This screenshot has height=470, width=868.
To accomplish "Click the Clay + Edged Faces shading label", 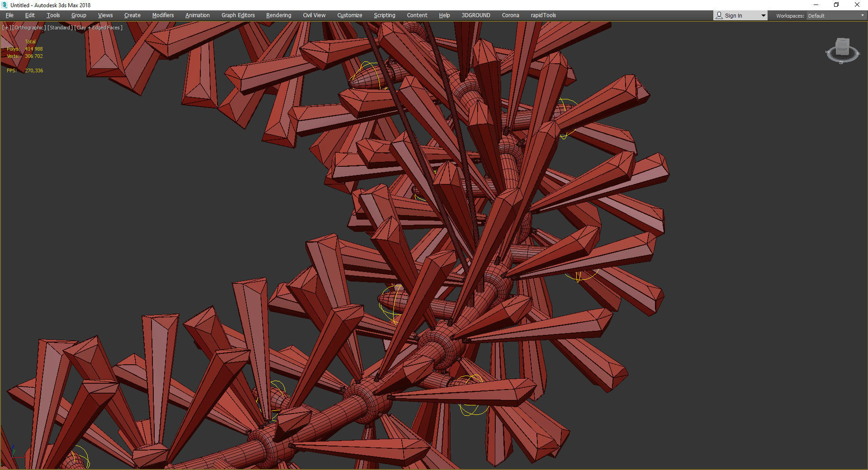I will [x=98, y=28].
